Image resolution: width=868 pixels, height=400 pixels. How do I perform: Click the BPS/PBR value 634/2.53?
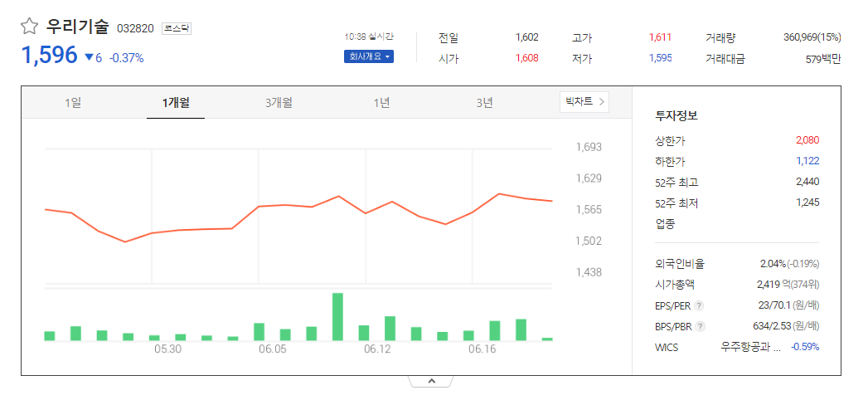(x=772, y=326)
